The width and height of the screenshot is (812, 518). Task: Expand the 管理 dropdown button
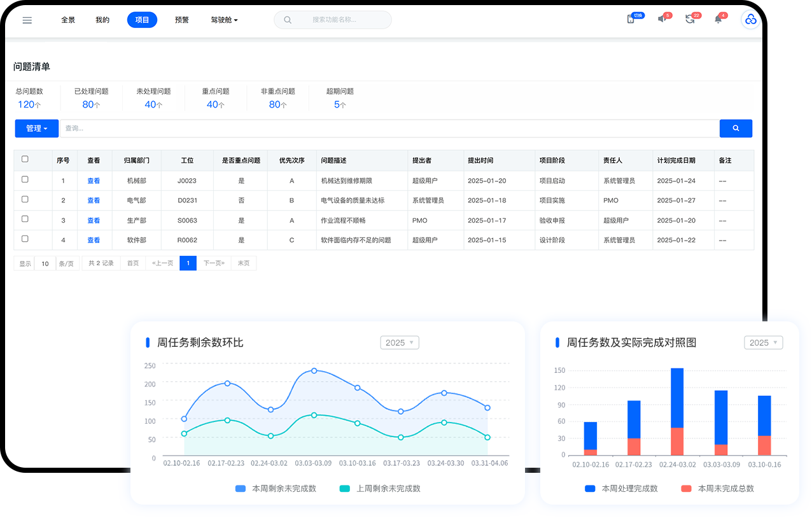tap(37, 129)
